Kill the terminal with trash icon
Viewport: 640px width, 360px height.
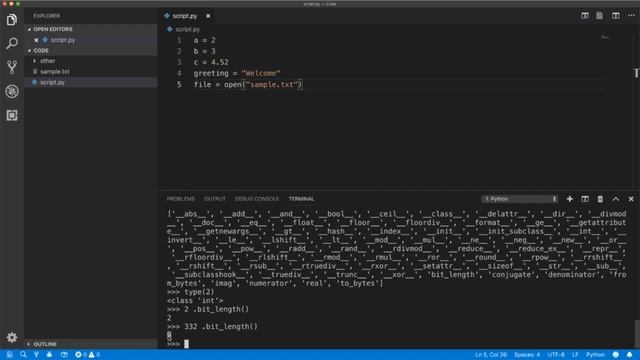(600, 199)
